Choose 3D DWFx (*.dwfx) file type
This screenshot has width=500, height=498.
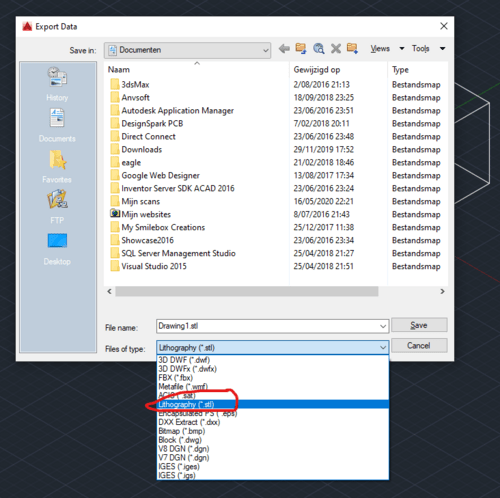(x=273, y=369)
